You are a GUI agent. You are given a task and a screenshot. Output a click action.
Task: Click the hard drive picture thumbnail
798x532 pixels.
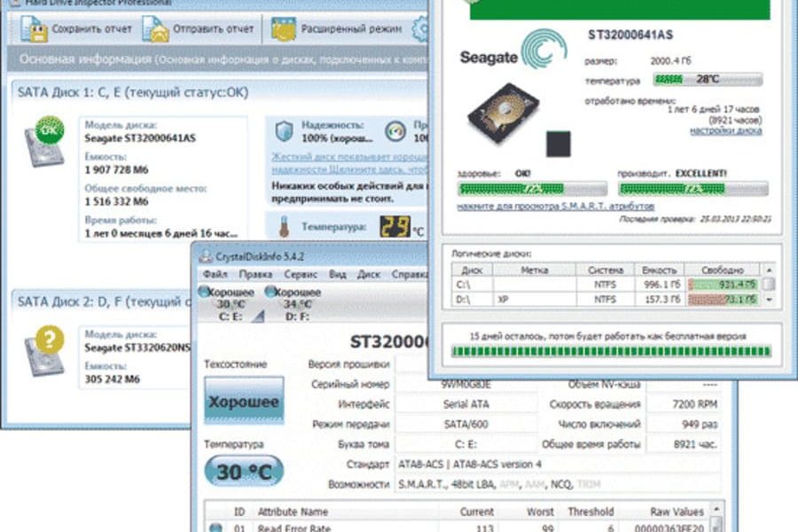(502, 113)
